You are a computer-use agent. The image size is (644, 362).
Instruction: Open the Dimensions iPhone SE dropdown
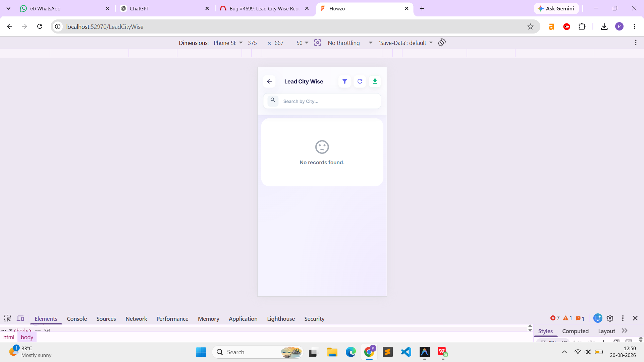227,43
